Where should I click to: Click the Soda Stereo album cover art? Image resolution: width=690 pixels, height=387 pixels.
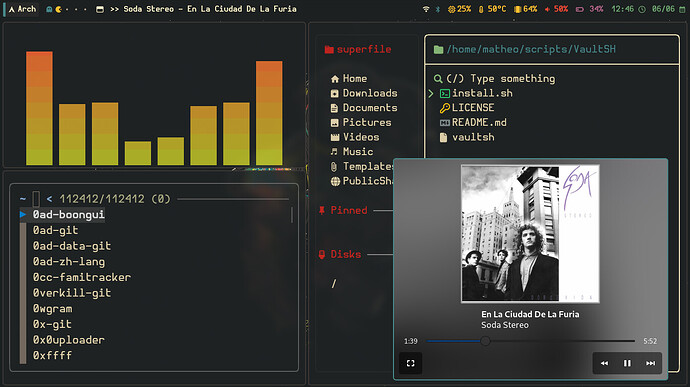pyautogui.click(x=530, y=234)
